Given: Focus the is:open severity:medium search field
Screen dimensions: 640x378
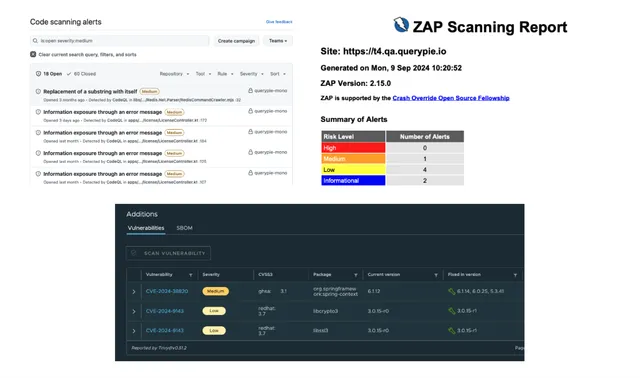Looking at the screenshot, I should coord(120,41).
